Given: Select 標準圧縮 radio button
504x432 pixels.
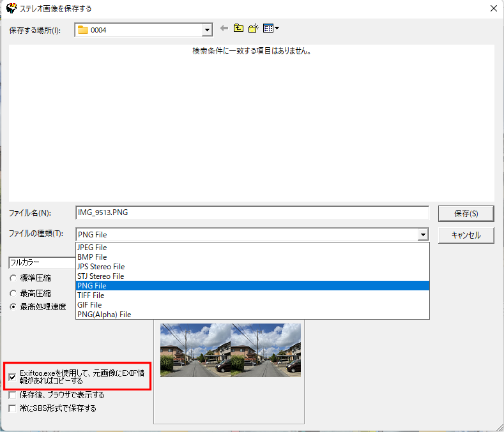Looking at the screenshot, I should (x=13, y=278).
